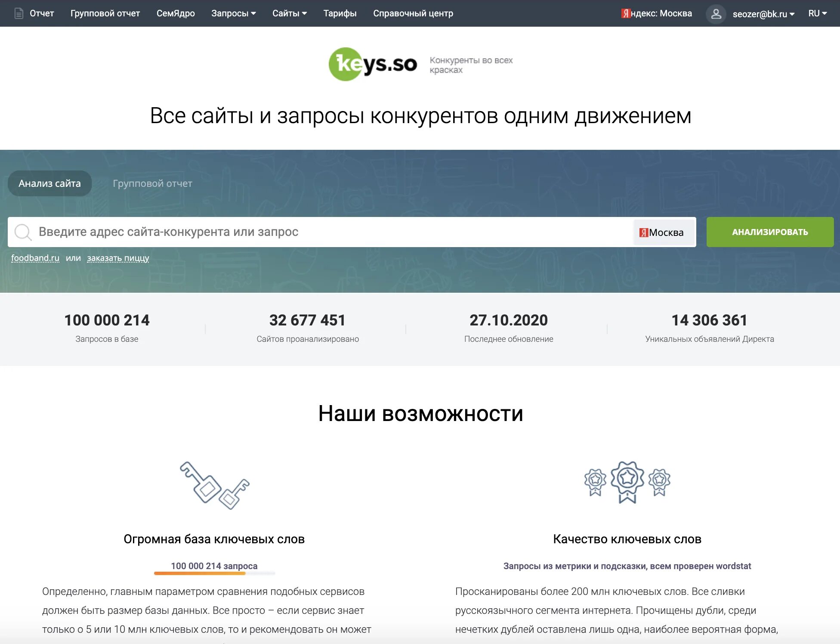Viewport: 840px width, 644px height.
Task: Click the 27.10.2020 last update date
Action: pyautogui.click(x=509, y=320)
